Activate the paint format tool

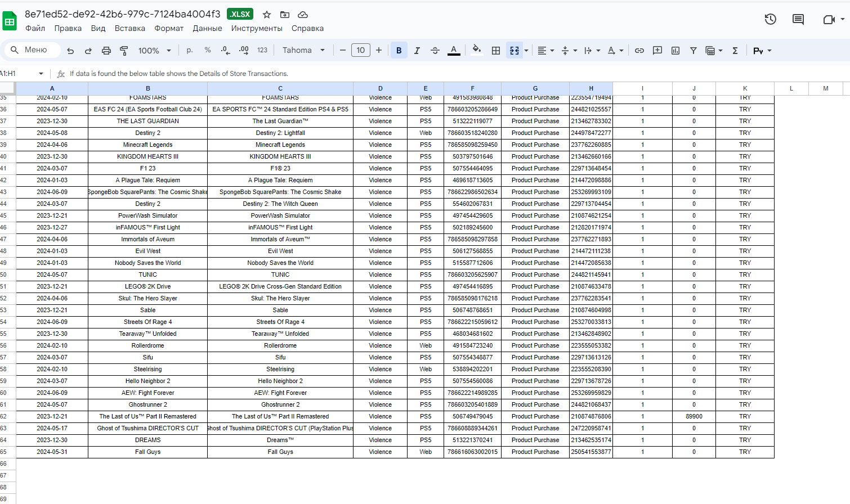(124, 51)
